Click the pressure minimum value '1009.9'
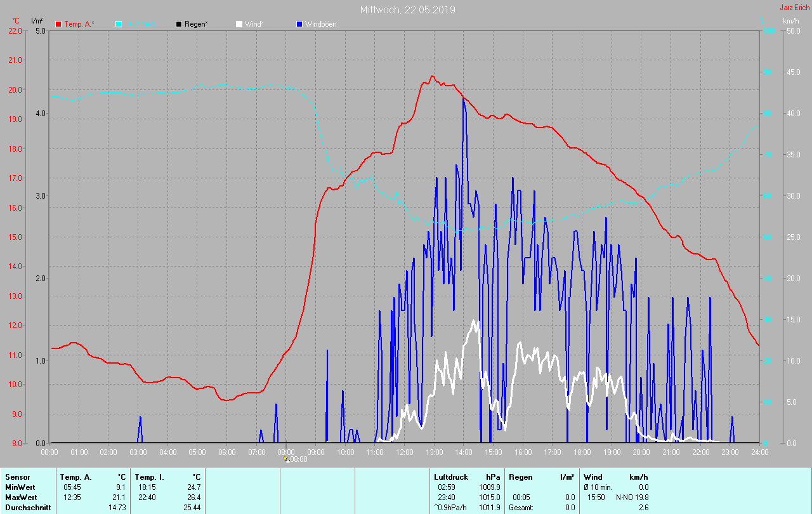Image resolution: width=812 pixels, height=514 pixels. coord(489,487)
